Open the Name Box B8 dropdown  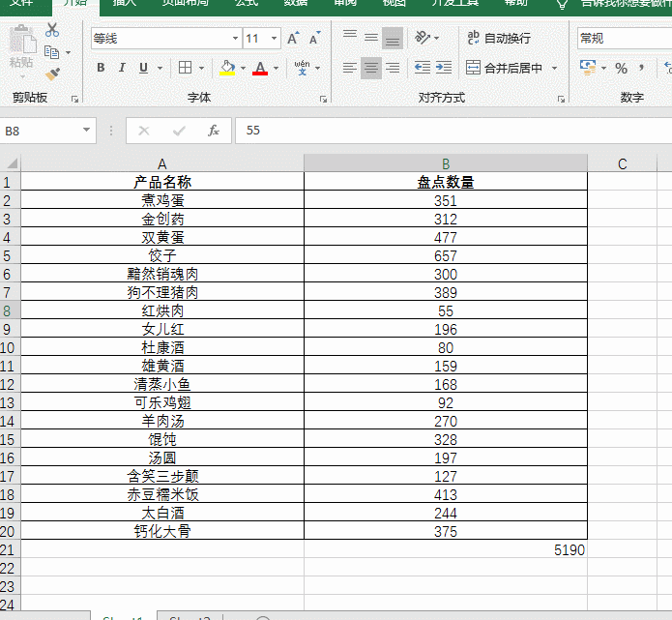(86, 130)
